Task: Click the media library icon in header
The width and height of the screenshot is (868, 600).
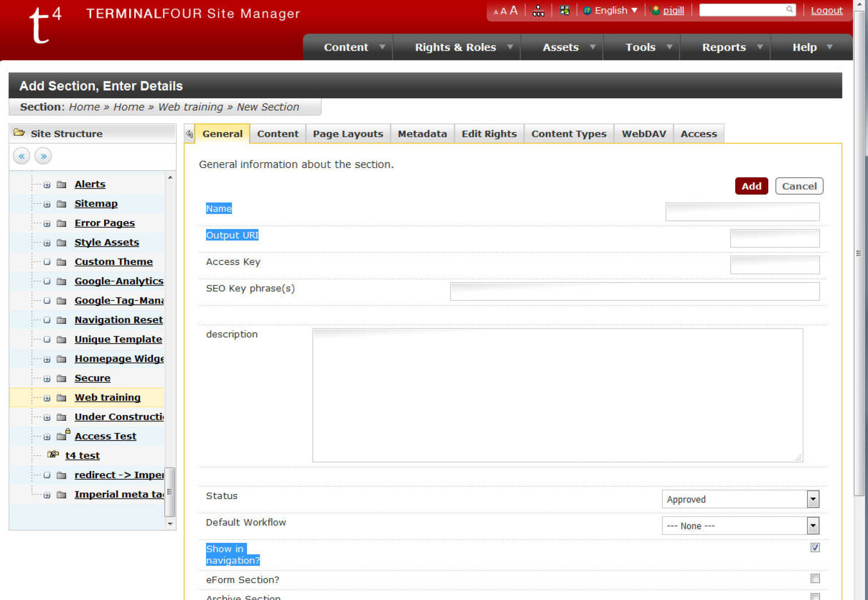Action: tap(564, 10)
